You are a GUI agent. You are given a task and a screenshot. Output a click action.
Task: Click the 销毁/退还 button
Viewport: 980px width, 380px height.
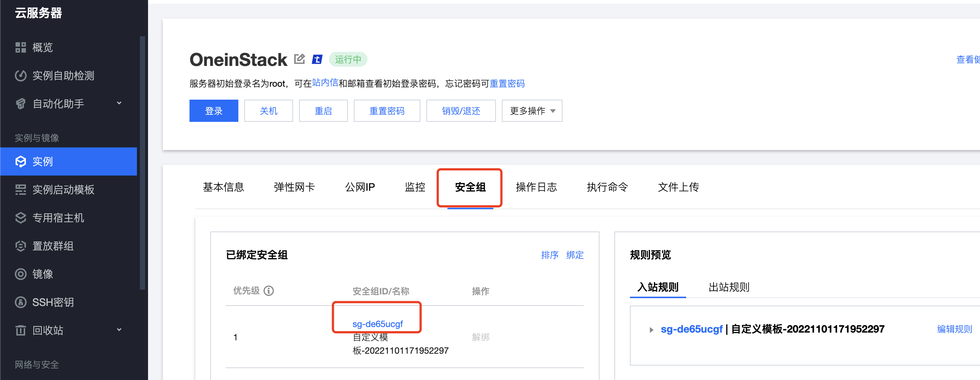point(461,111)
